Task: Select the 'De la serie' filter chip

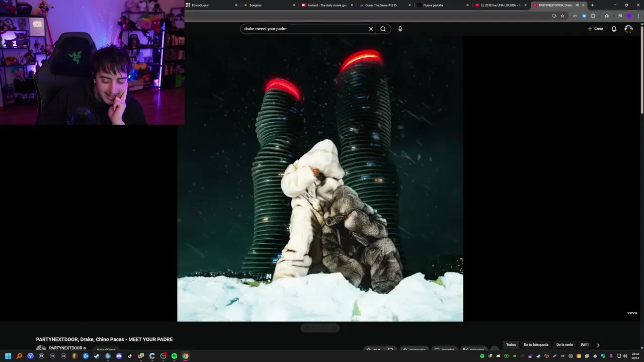Action: (565, 345)
